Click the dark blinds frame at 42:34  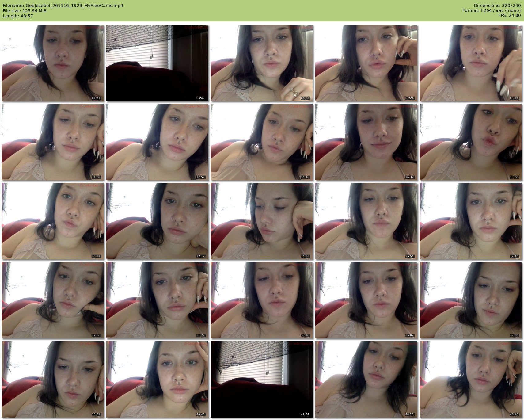pos(261,379)
